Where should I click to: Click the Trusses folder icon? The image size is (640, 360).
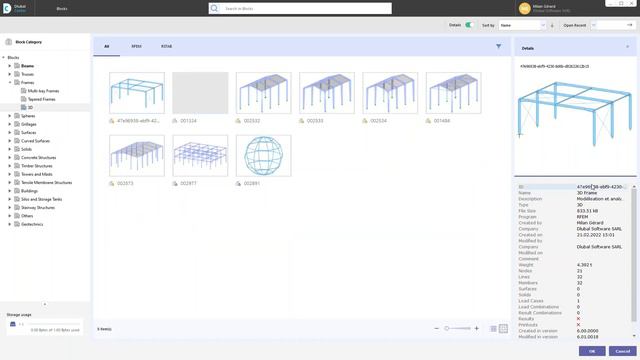tap(17, 74)
